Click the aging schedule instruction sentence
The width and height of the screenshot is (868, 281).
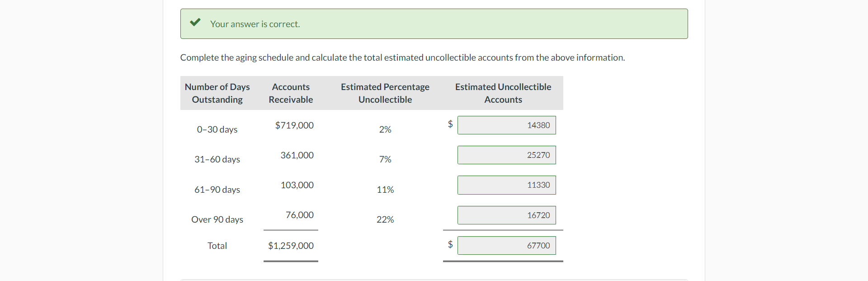click(402, 57)
